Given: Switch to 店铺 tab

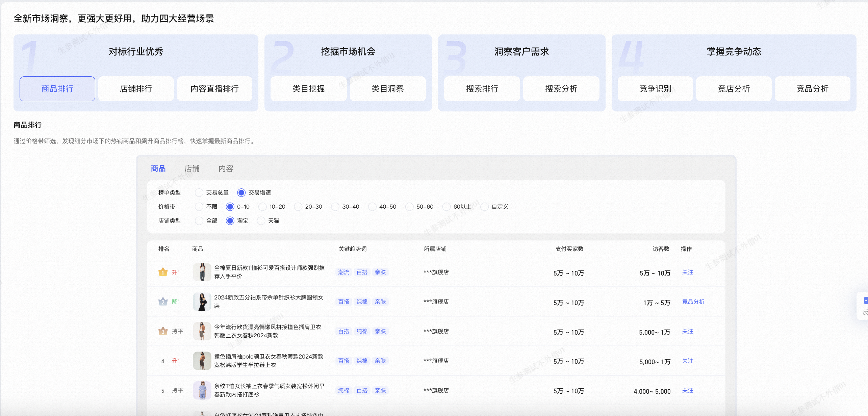Looking at the screenshot, I should pos(192,168).
